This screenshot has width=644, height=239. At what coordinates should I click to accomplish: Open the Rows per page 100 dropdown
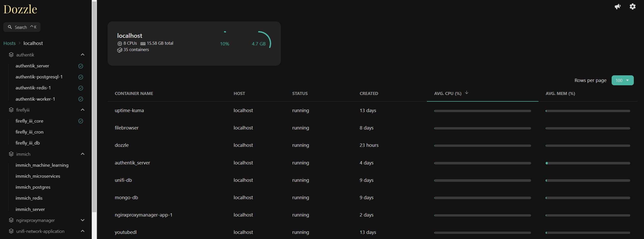click(622, 80)
